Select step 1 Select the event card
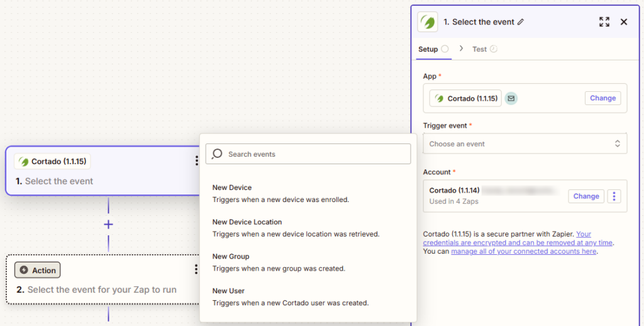644x326 pixels. (x=104, y=171)
